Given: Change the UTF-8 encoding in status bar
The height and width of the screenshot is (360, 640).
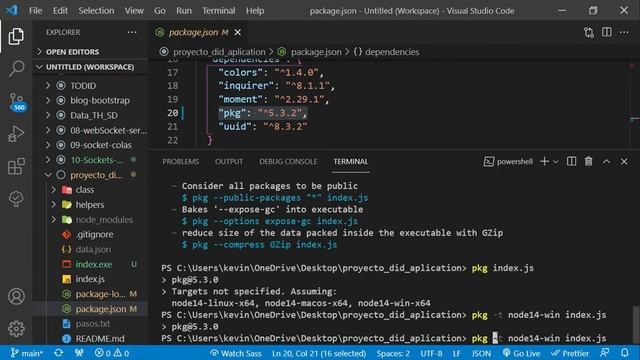Looking at the screenshot, I should [431, 353].
